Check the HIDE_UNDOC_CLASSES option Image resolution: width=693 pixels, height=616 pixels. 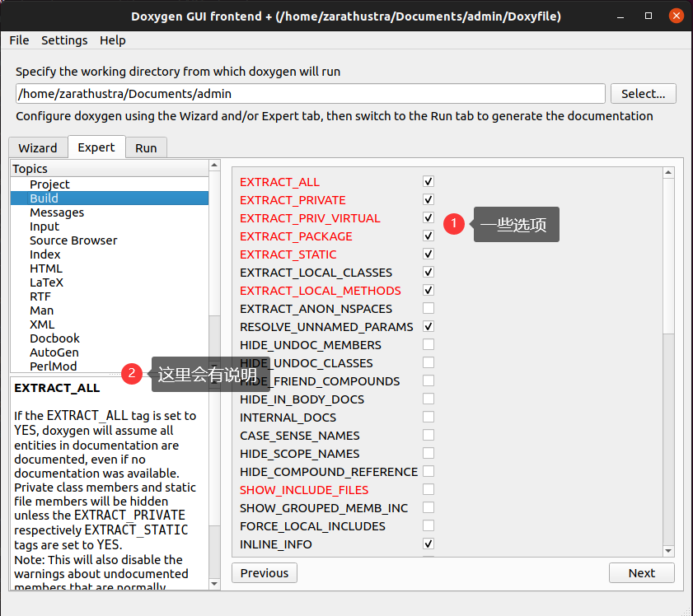pyautogui.click(x=428, y=362)
